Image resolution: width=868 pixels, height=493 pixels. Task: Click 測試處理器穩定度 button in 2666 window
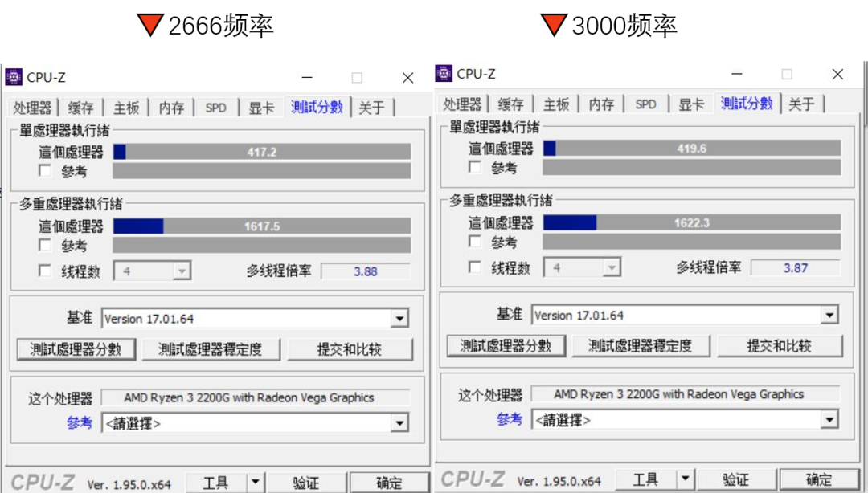211,349
